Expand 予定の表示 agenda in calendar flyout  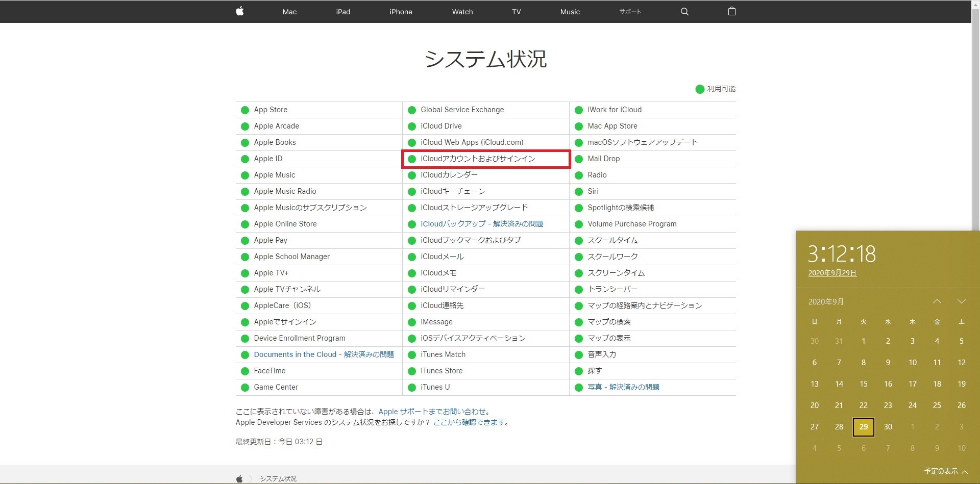[946, 471]
